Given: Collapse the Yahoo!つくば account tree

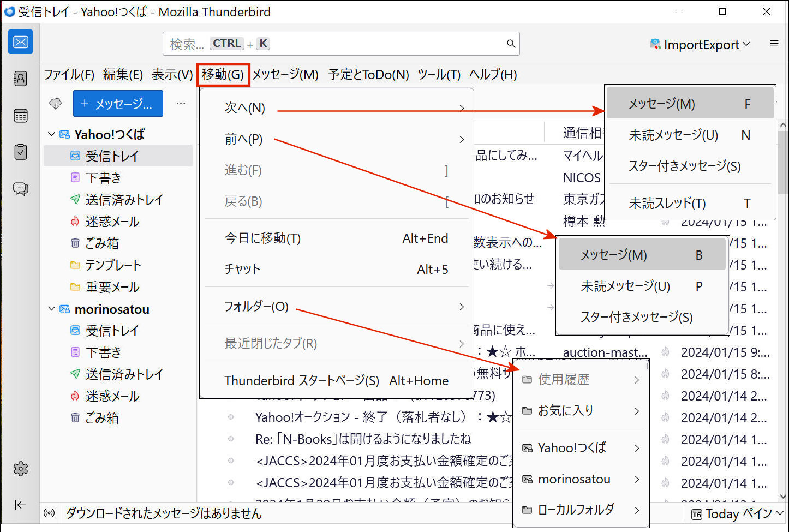Looking at the screenshot, I should click(52, 134).
